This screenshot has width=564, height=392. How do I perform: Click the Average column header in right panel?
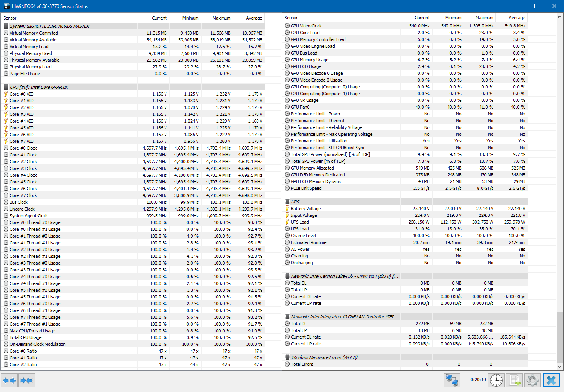(512, 18)
